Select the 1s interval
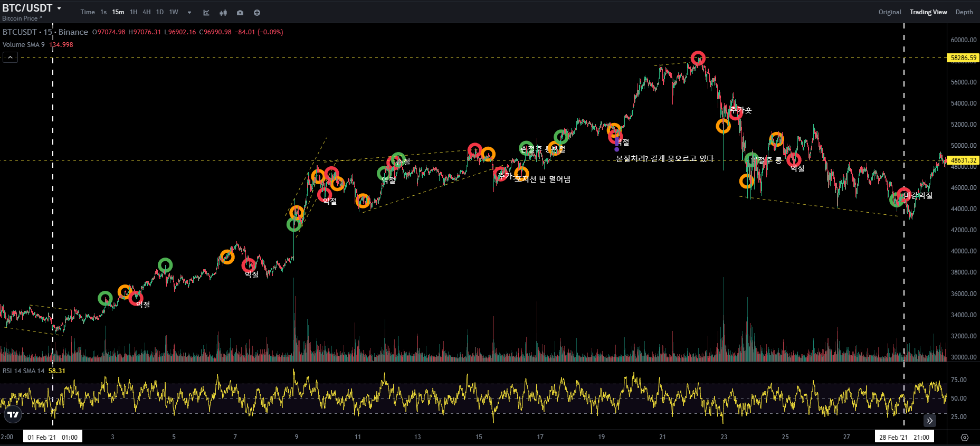Image resolution: width=980 pixels, height=446 pixels. (x=103, y=12)
